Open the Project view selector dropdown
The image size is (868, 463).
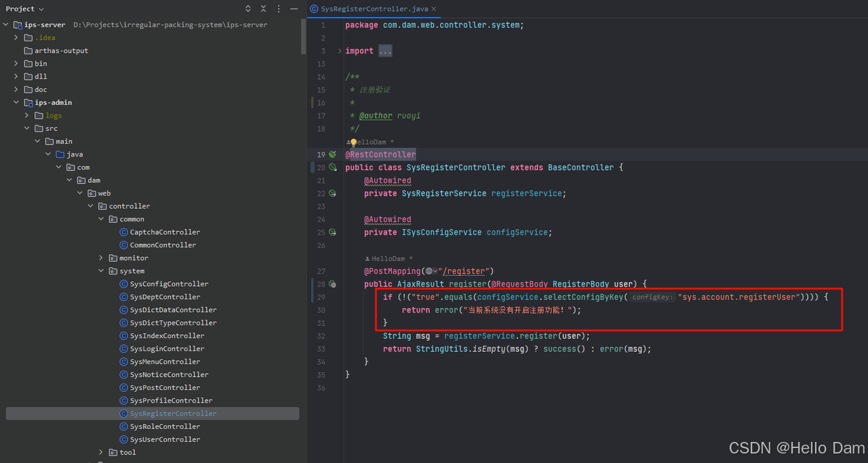coord(25,9)
